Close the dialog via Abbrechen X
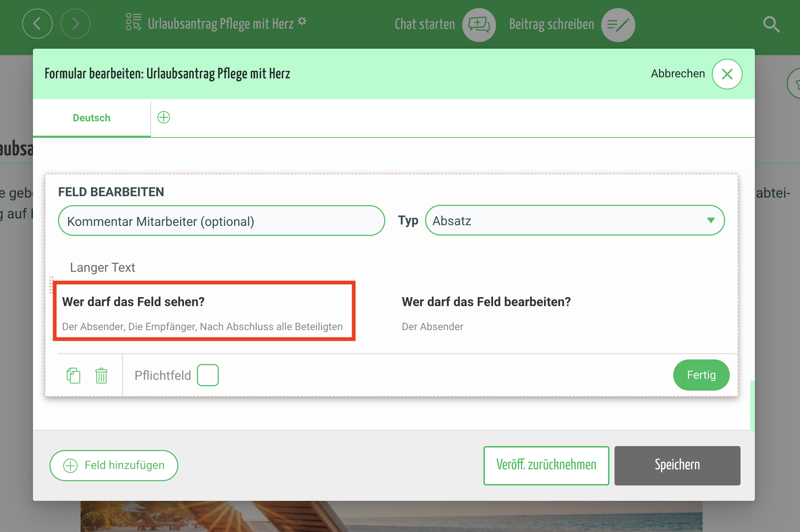 727,74
